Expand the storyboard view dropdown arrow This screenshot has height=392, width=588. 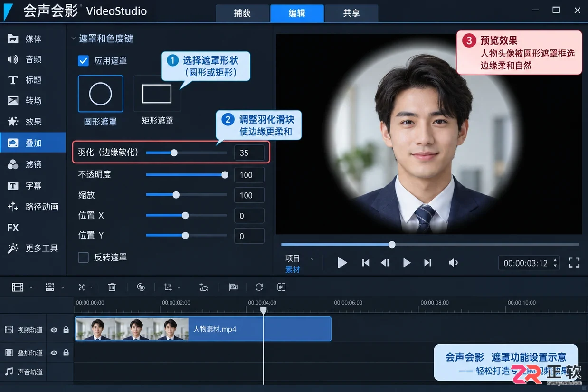31,287
